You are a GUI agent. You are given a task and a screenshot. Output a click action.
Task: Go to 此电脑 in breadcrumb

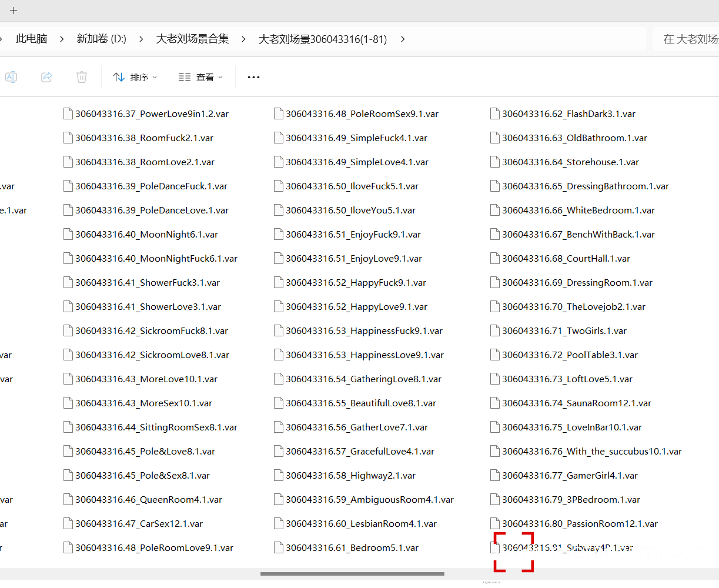[31, 39]
